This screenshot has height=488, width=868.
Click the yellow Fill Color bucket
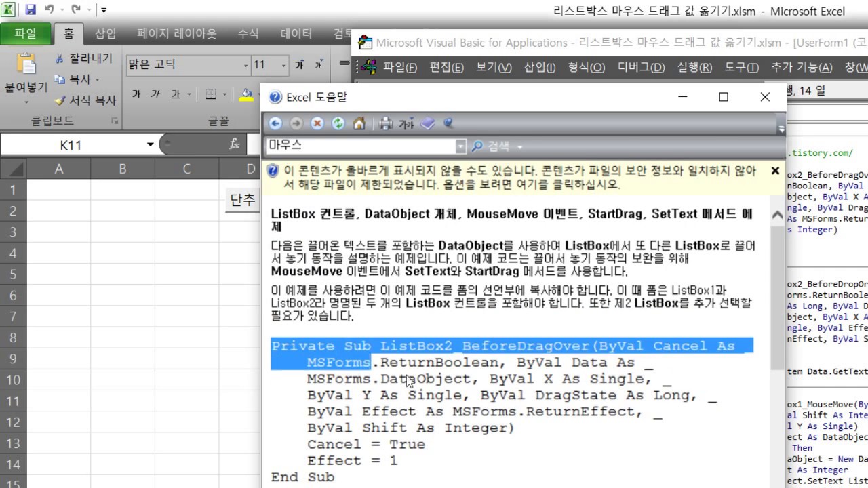pos(247,95)
